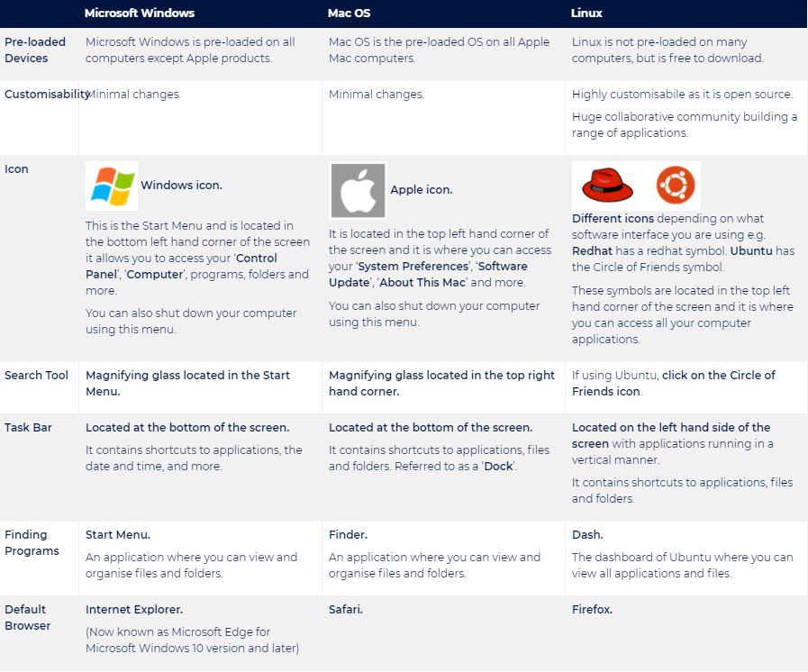Click the 'Apple icon.' caption text

click(x=422, y=190)
